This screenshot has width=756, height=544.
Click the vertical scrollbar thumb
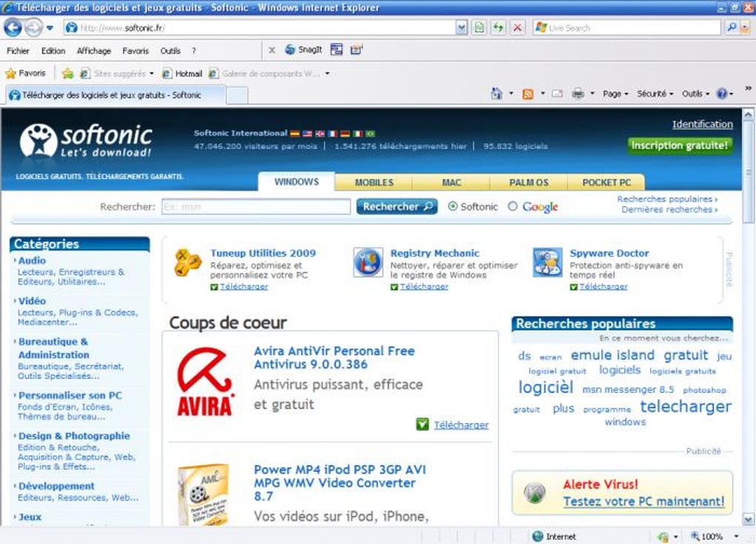click(748, 171)
